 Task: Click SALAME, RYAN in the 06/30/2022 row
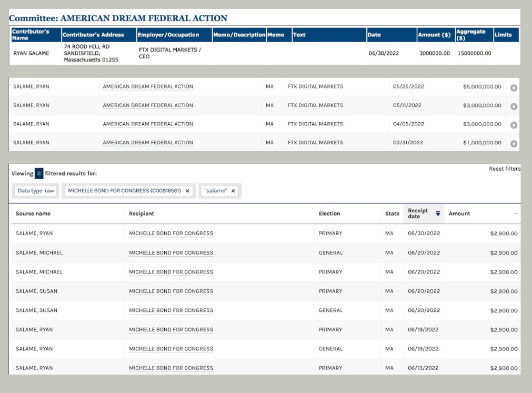pyautogui.click(x=34, y=233)
